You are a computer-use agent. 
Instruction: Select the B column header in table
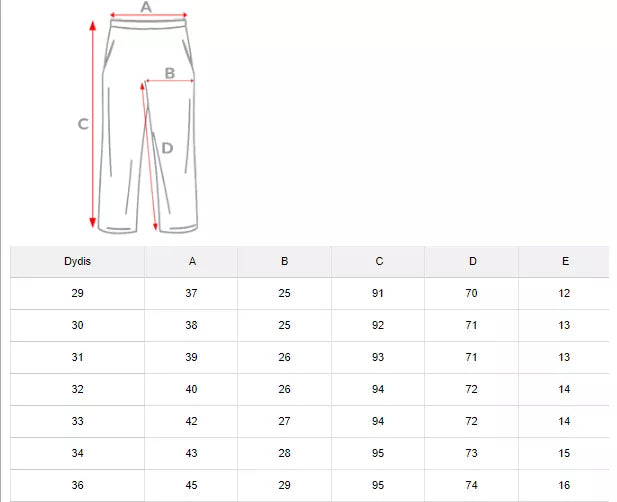(x=285, y=262)
